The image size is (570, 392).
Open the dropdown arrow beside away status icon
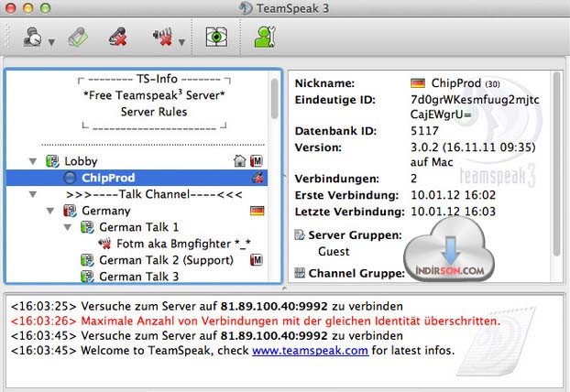(51, 42)
